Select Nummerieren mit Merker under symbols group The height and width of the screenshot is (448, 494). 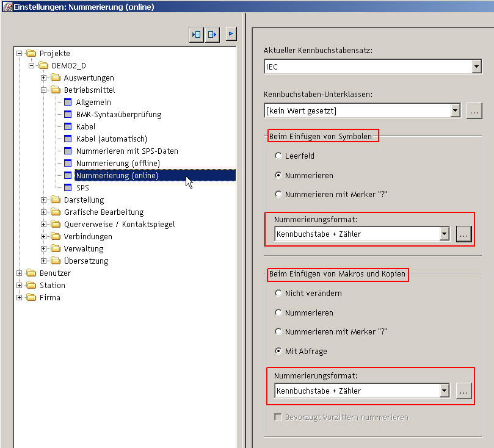(x=278, y=194)
